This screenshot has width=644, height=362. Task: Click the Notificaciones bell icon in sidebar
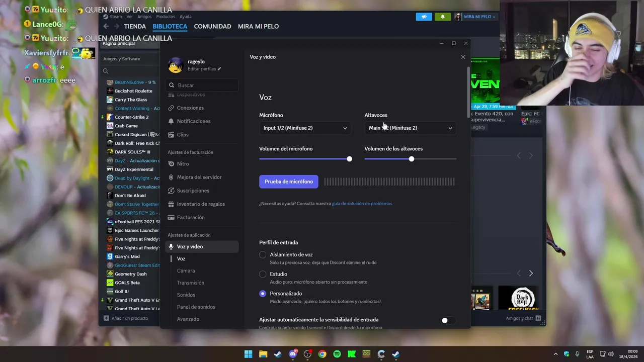pos(171,121)
